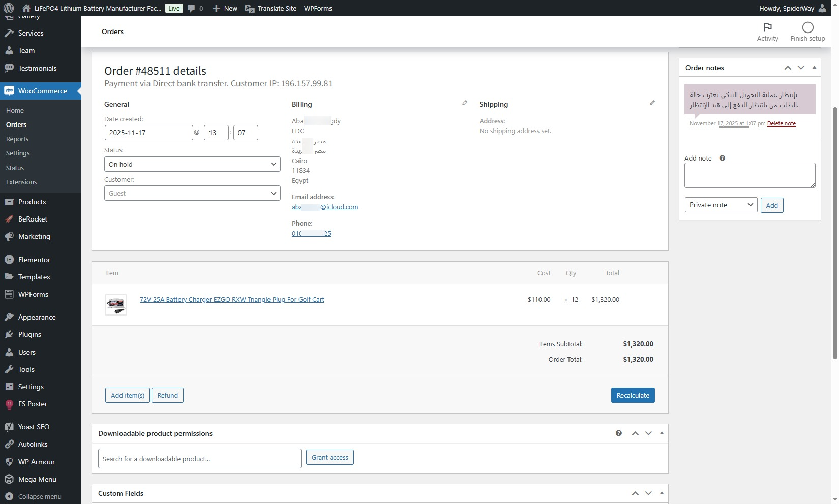Toggle the Order notes panel collapse triangle
Viewport: 839px width, 504px height.
click(x=814, y=68)
